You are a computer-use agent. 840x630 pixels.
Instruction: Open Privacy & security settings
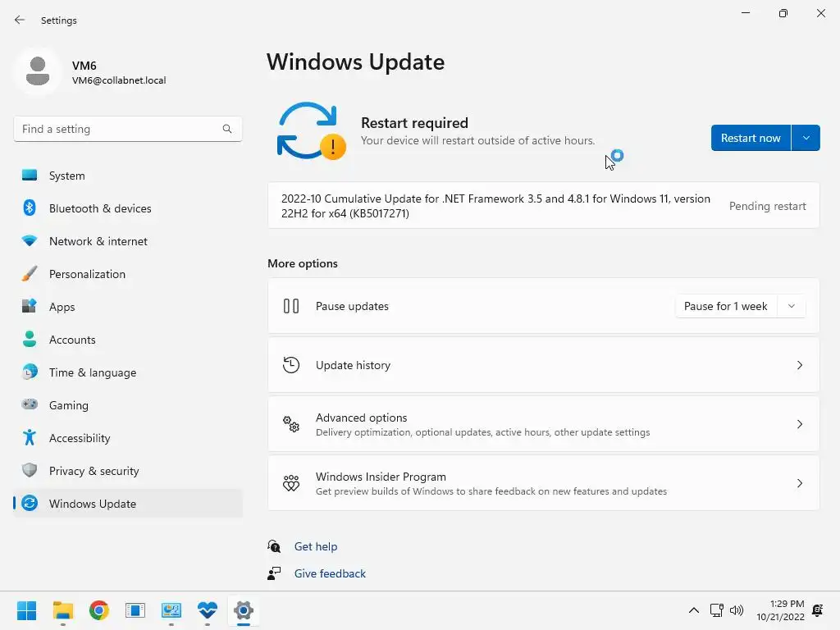(128, 470)
